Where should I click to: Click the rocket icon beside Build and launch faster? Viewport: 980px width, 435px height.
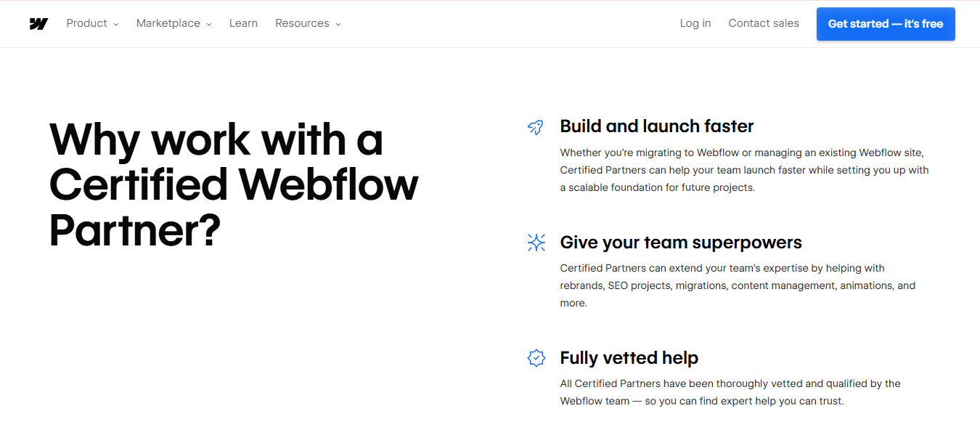536,127
